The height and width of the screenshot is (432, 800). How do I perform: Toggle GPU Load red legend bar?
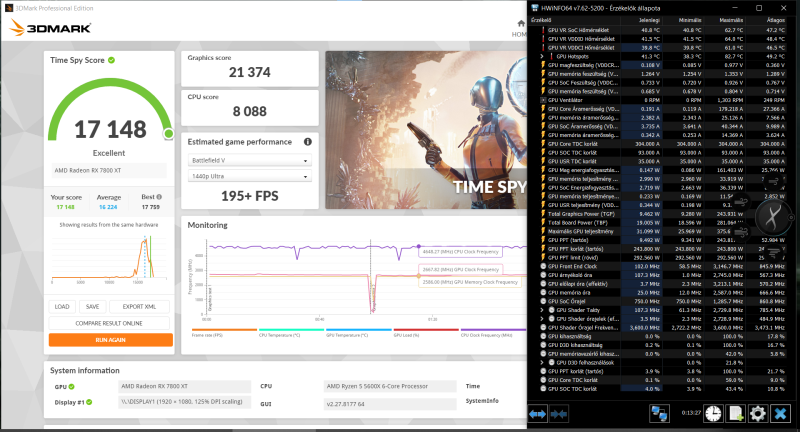coord(426,330)
